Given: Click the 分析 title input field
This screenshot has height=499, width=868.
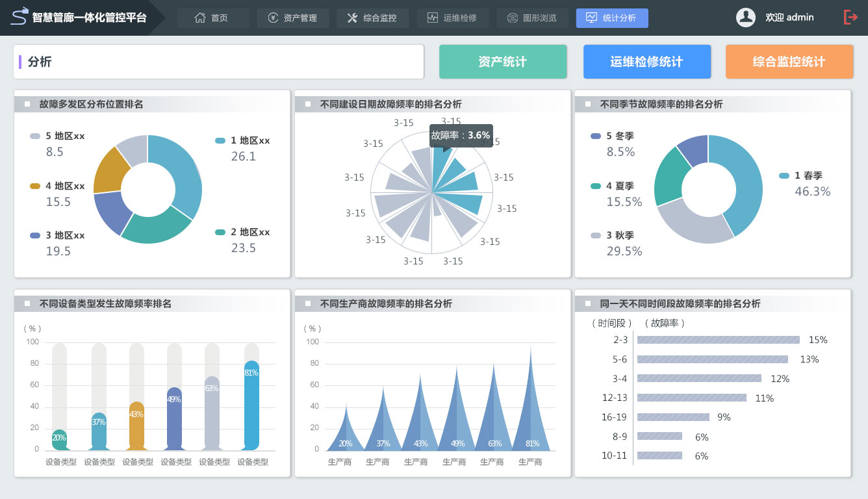Looking at the screenshot, I should click(x=218, y=62).
